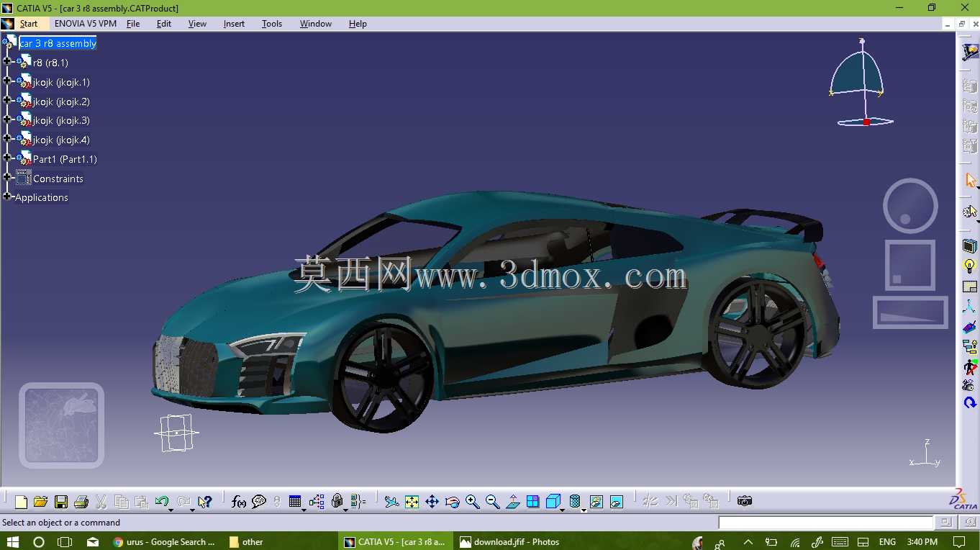
Task: Click the three-axis system icon
Action: (x=970, y=307)
